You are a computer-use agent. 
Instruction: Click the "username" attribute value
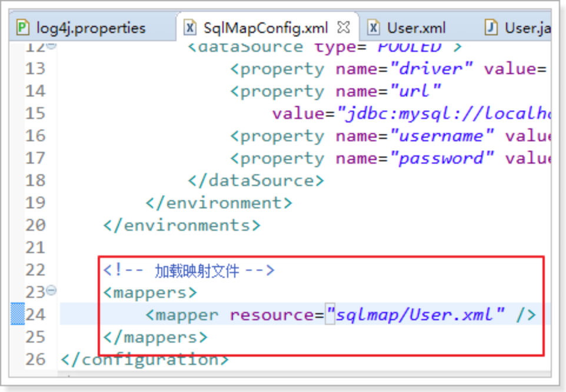[x=442, y=136]
